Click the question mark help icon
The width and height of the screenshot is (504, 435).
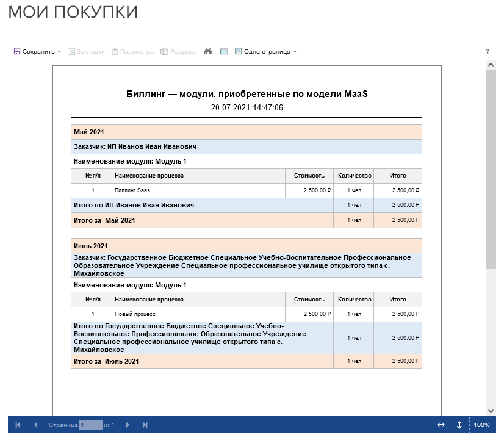coord(488,52)
